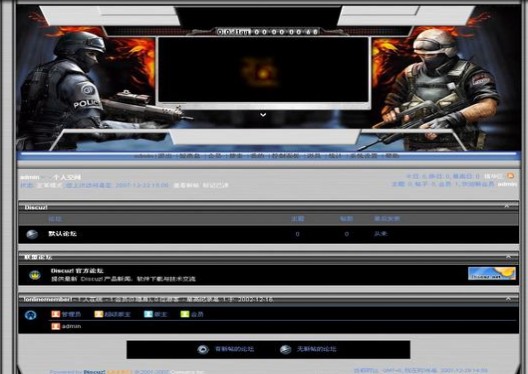Click the yellow super moderator legend icon
This screenshot has height=374, width=528.
tap(99, 314)
